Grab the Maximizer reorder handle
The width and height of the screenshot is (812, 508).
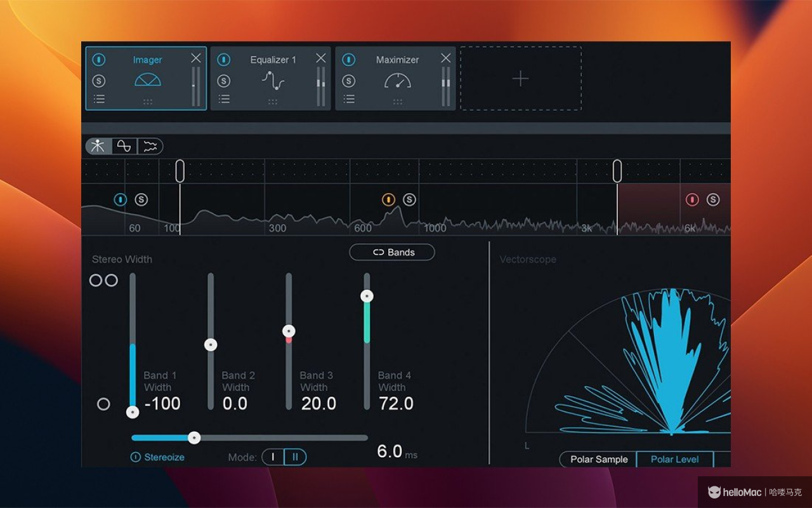[398, 102]
